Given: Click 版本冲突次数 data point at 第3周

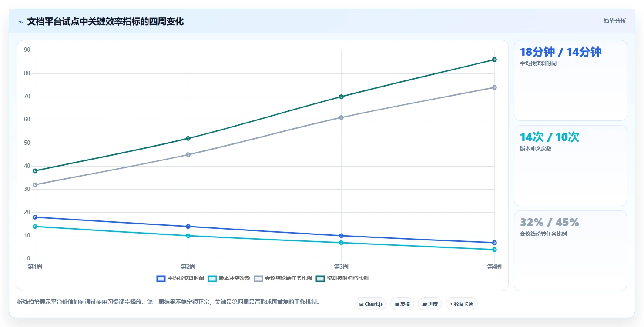Looking at the screenshot, I should 341,243.
